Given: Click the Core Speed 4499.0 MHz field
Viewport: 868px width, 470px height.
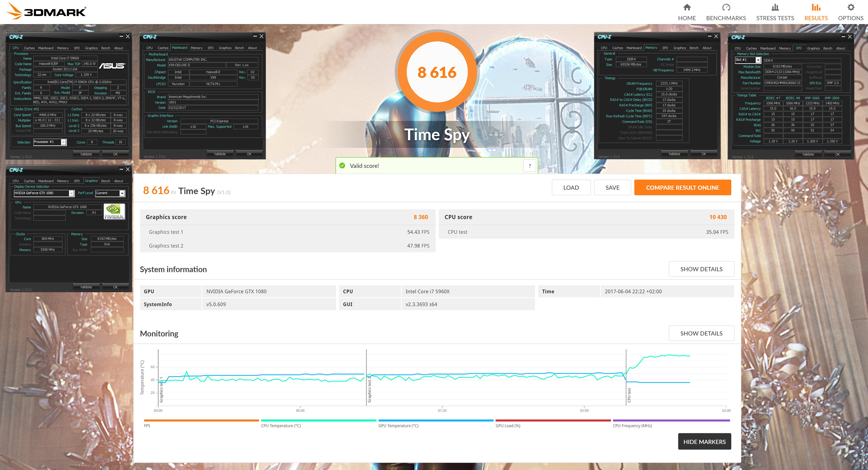Looking at the screenshot, I should [x=48, y=115].
